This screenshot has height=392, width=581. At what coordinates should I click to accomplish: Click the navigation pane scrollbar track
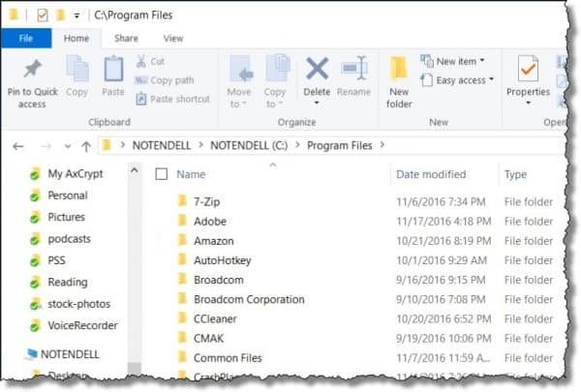(135, 269)
